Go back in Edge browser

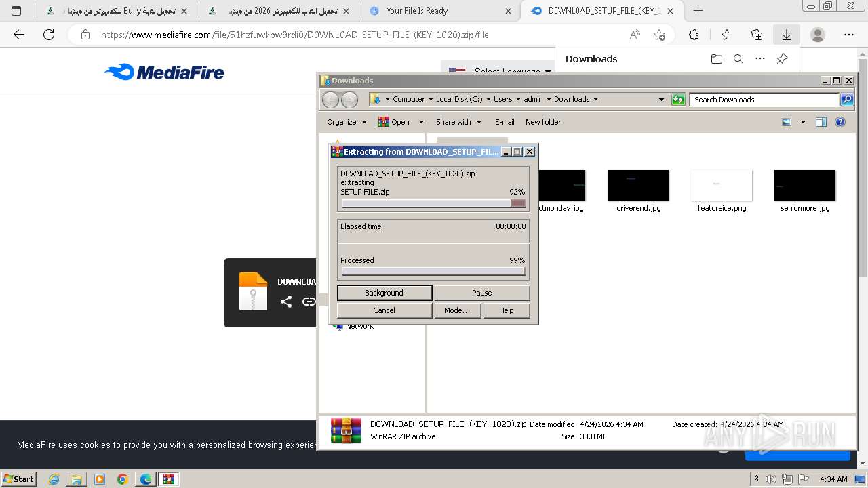click(x=19, y=35)
